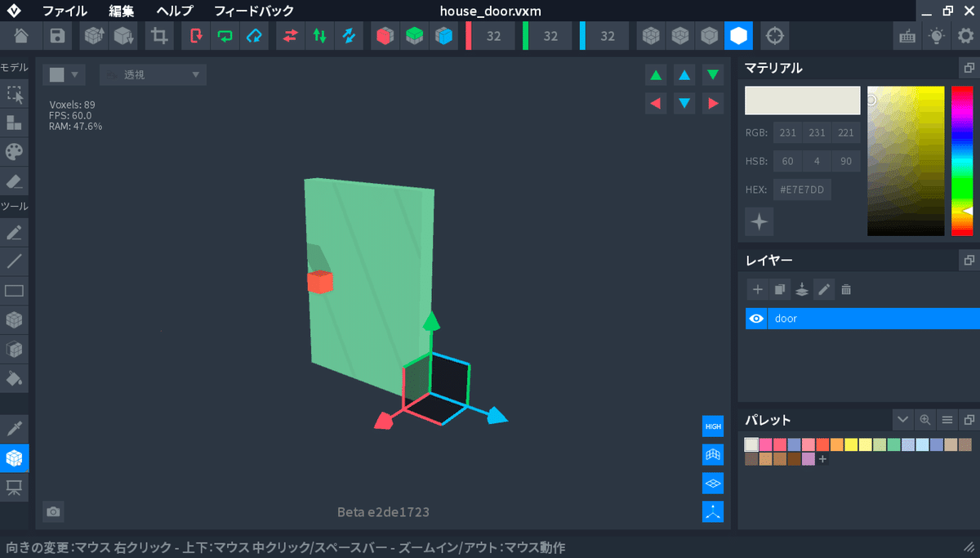Toggle visibility of the door layer
This screenshot has height=558, width=980.
pos(756,319)
